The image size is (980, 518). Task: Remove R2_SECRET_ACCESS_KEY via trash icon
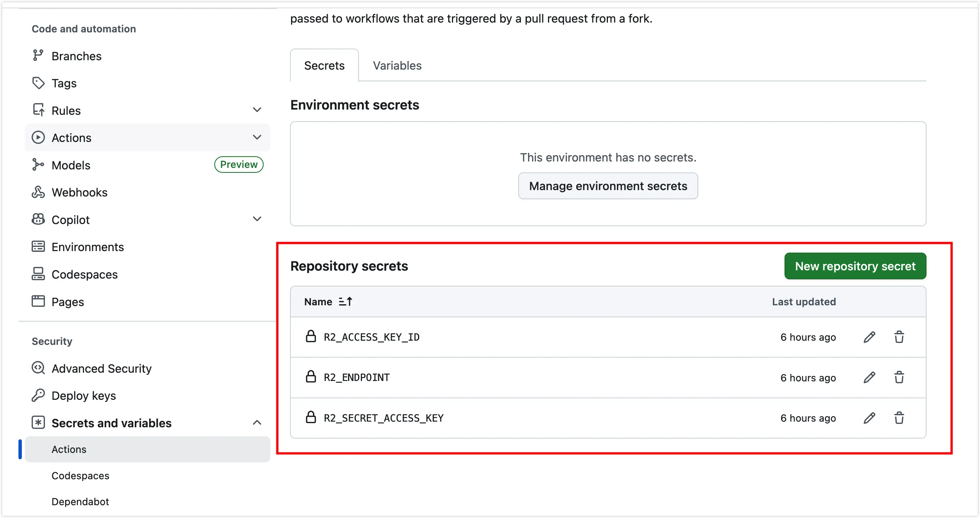(x=899, y=418)
